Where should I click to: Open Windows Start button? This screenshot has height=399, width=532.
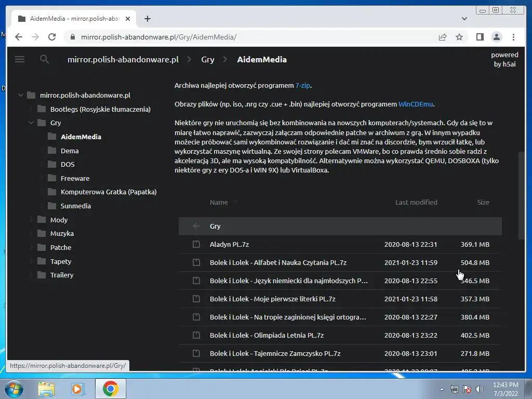pyautogui.click(x=14, y=389)
